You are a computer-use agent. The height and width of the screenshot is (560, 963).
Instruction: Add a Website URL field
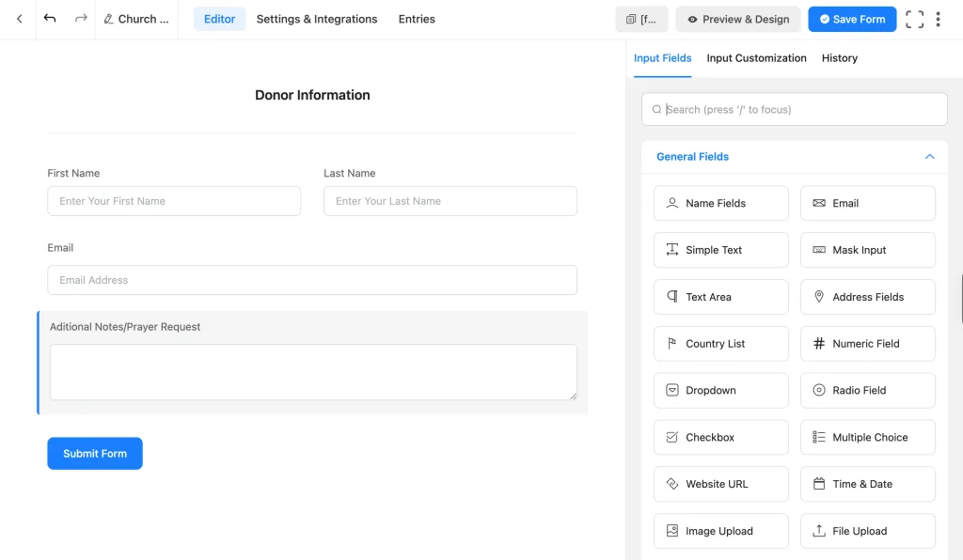(721, 484)
